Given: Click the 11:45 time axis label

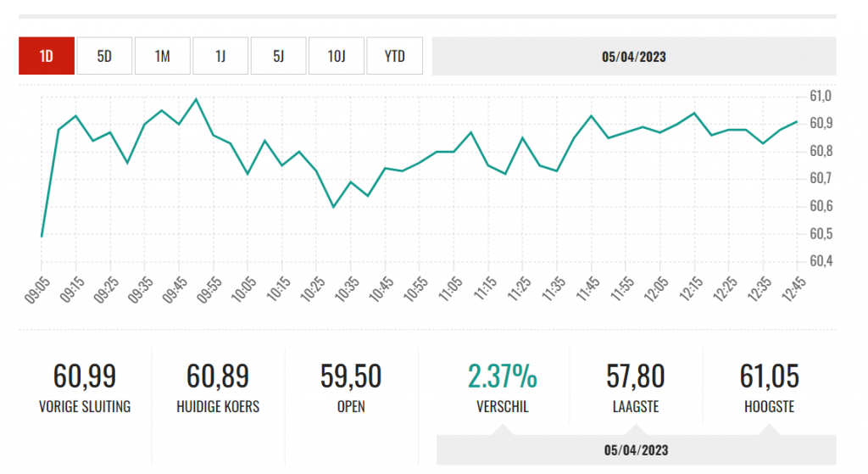Looking at the screenshot, I should click(587, 289).
